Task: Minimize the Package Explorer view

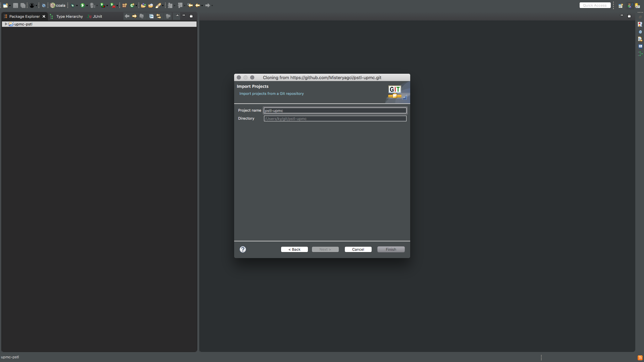Action: click(184, 16)
